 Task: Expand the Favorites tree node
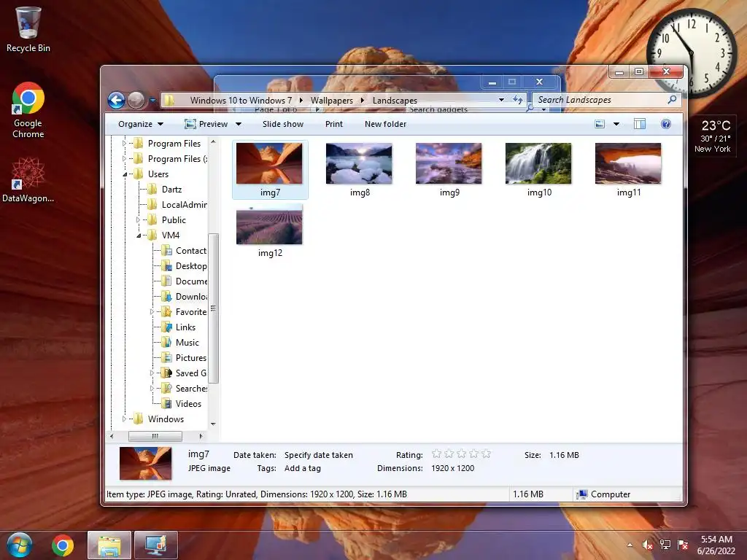[152, 312]
